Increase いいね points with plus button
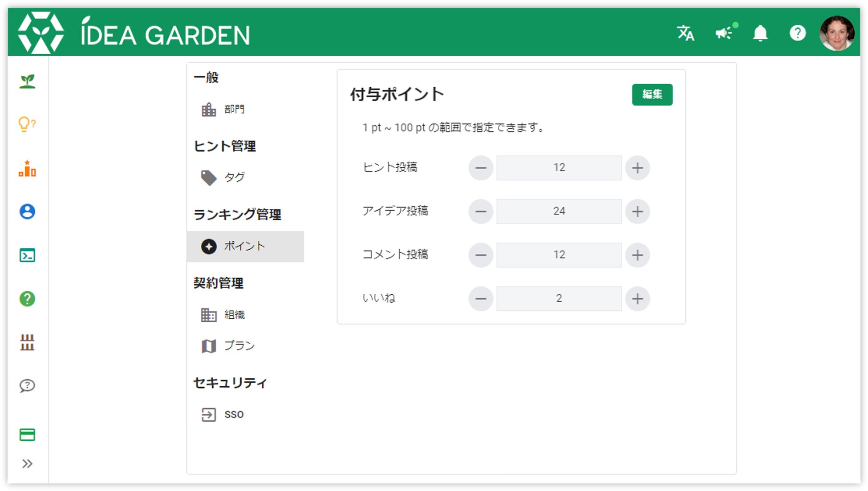The width and height of the screenshot is (868, 491). (637, 299)
